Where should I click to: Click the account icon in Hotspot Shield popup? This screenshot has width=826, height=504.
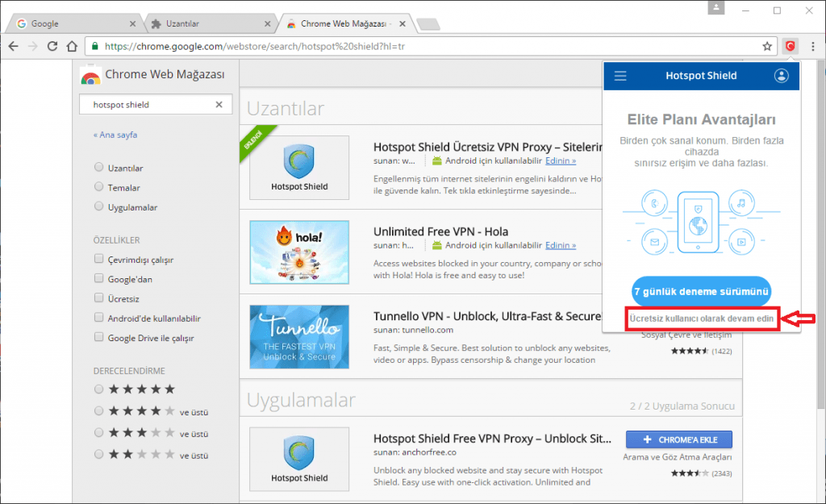781,76
